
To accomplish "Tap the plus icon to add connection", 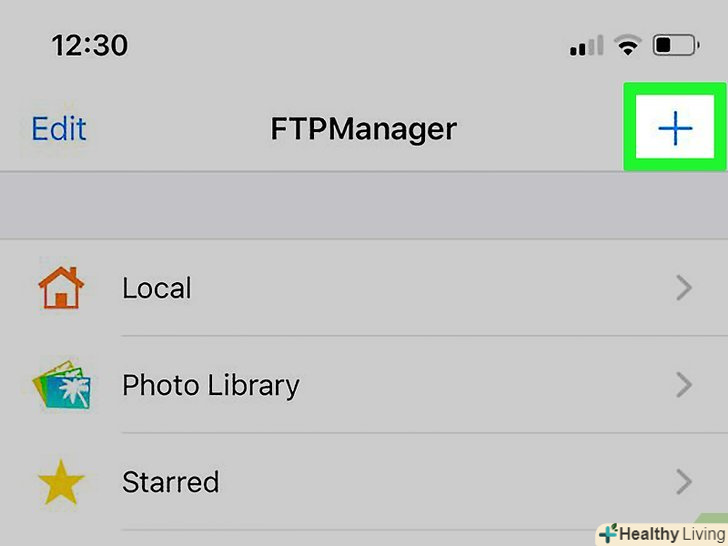I will pos(675,128).
